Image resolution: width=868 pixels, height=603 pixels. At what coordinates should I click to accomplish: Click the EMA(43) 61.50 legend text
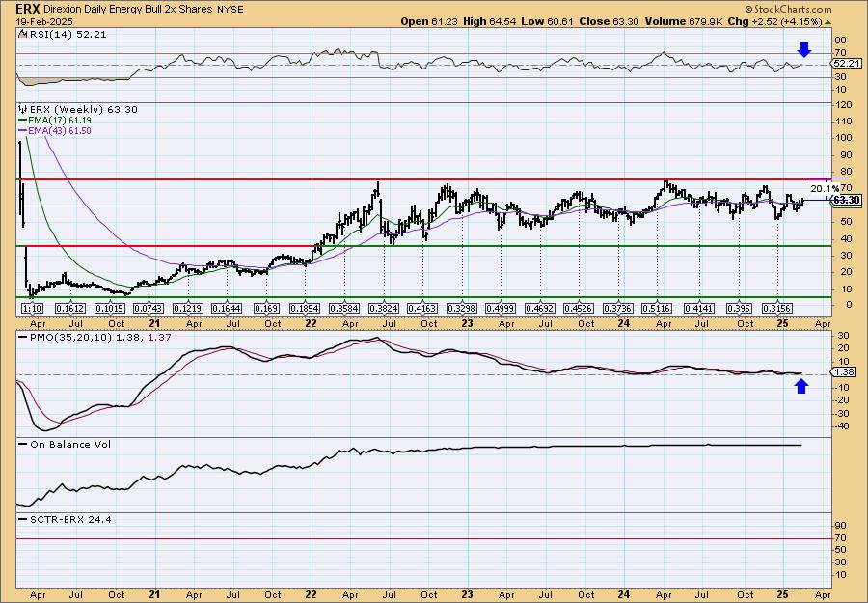[61, 131]
